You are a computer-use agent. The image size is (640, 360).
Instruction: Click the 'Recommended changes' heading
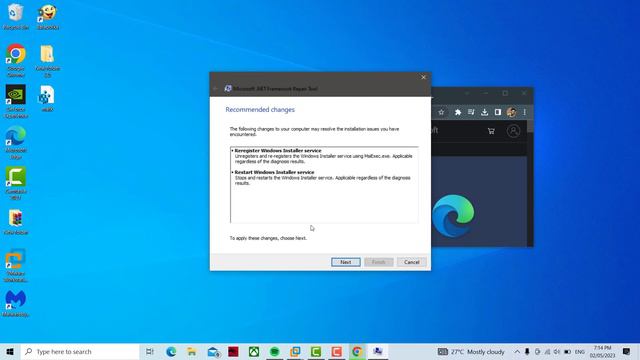click(260, 110)
